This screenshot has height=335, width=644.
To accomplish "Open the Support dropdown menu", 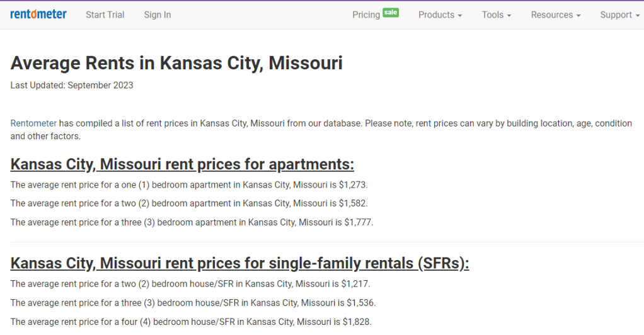I will (x=620, y=14).
